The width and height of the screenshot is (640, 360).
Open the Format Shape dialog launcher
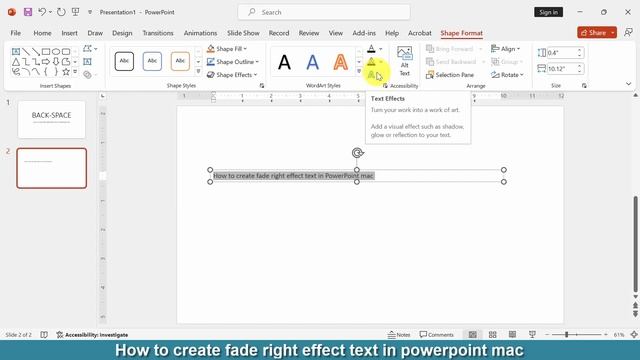(x=262, y=86)
